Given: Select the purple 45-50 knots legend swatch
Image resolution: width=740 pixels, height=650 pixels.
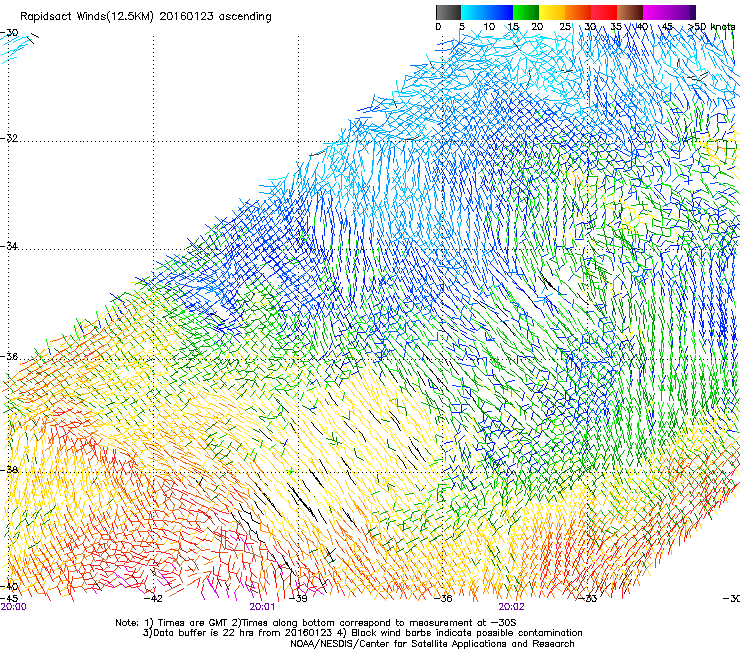Looking at the screenshot, I should 682,12.
